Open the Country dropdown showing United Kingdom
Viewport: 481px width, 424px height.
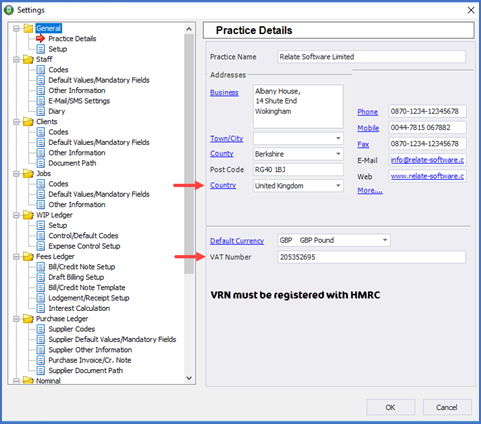pyautogui.click(x=338, y=186)
